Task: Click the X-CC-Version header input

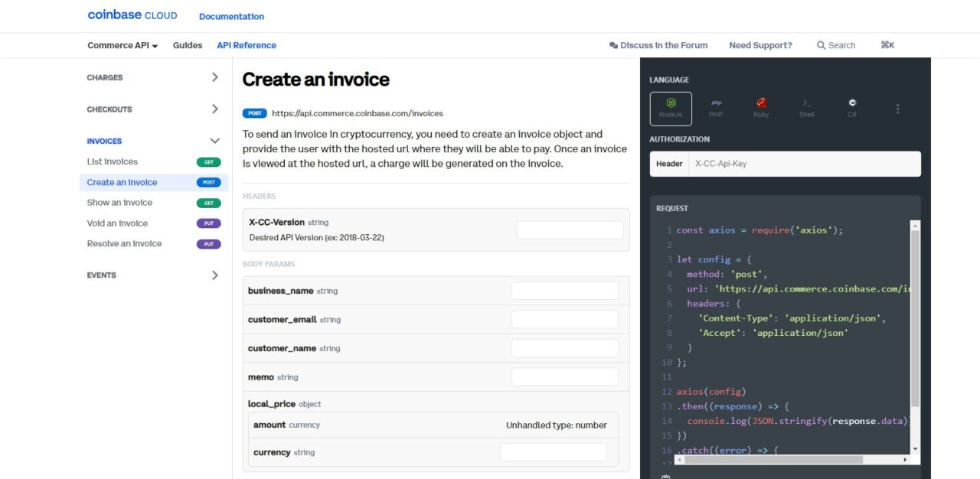Action: coord(570,230)
